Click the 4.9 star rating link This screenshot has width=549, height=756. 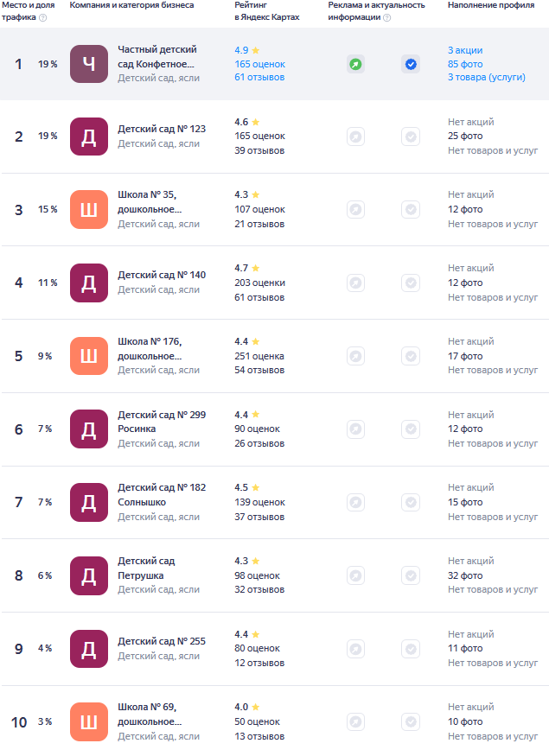(x=247, y=50)
